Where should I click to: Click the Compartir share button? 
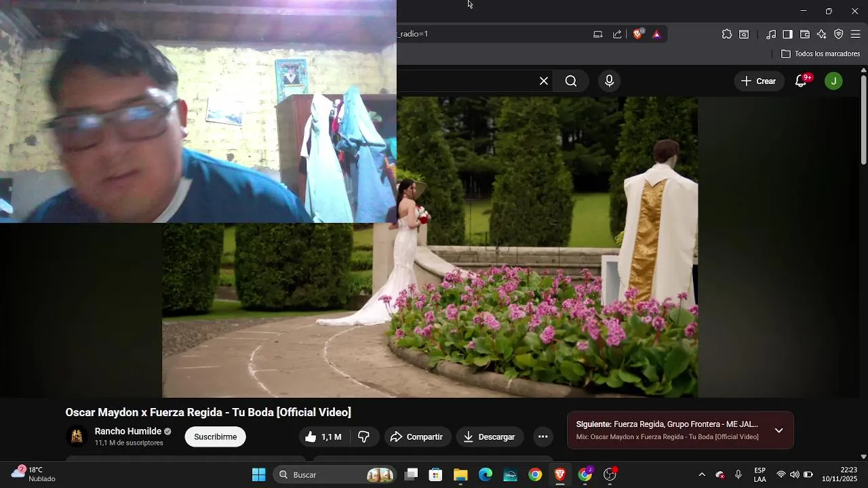click(416, 437)
